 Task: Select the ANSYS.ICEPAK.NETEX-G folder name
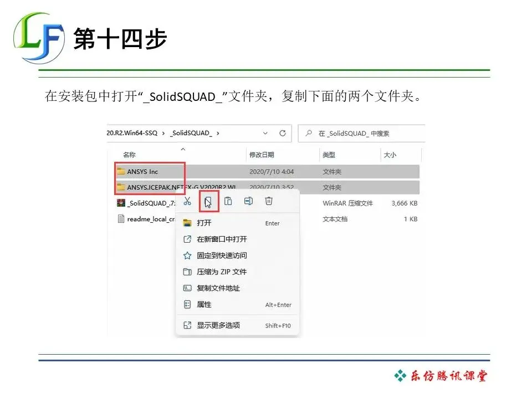coord(181,187)
